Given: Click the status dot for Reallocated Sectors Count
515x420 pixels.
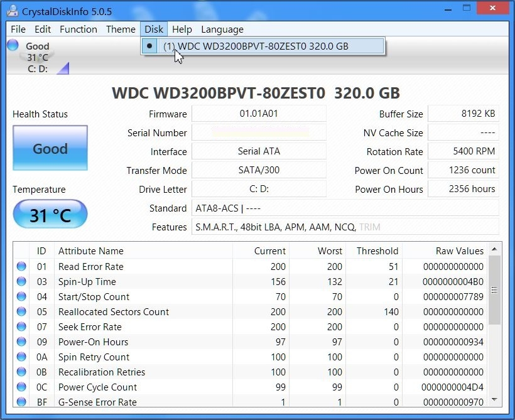Looking at the screenshot, I should (21, 311).
